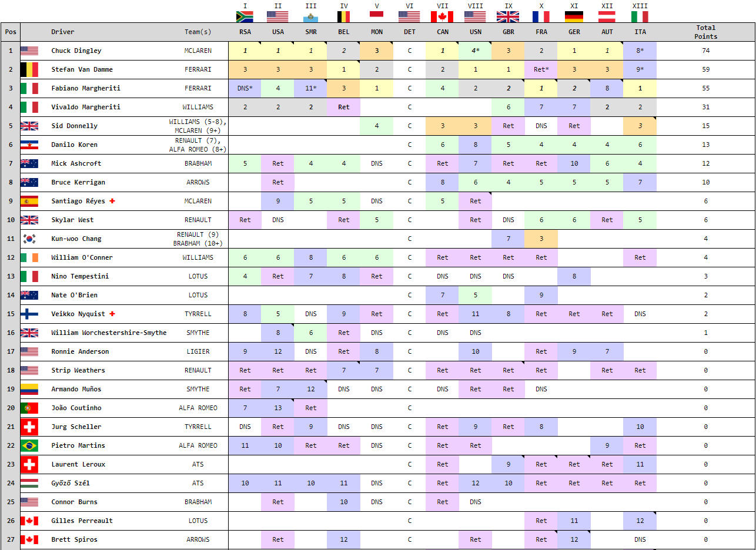Click the Belgian flag above the BEL column
Viewport: 756px width, 550px height.
click(344, 16)
